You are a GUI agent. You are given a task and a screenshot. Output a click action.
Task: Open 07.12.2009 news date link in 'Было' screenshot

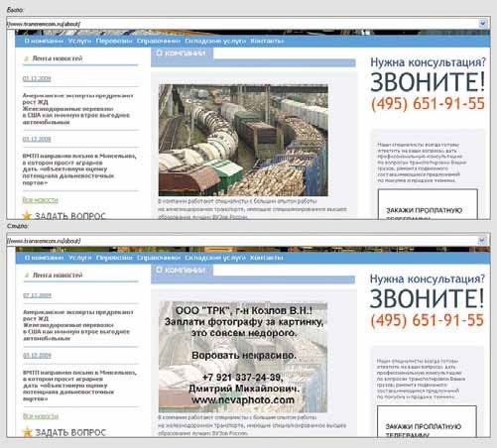point(37,78)
